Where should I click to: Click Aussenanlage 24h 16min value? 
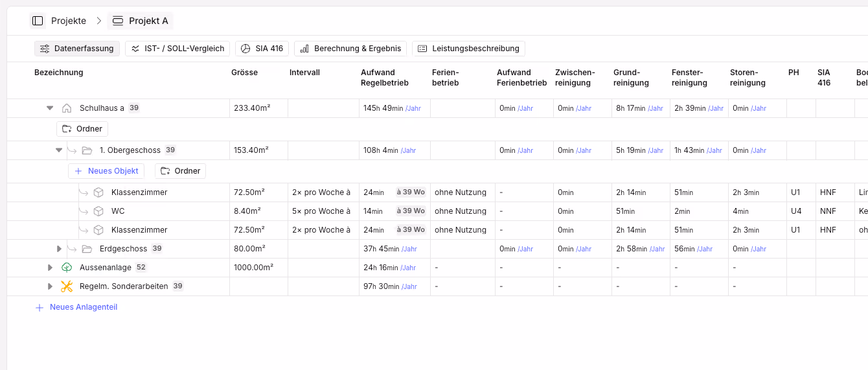(x=390, y=268)
